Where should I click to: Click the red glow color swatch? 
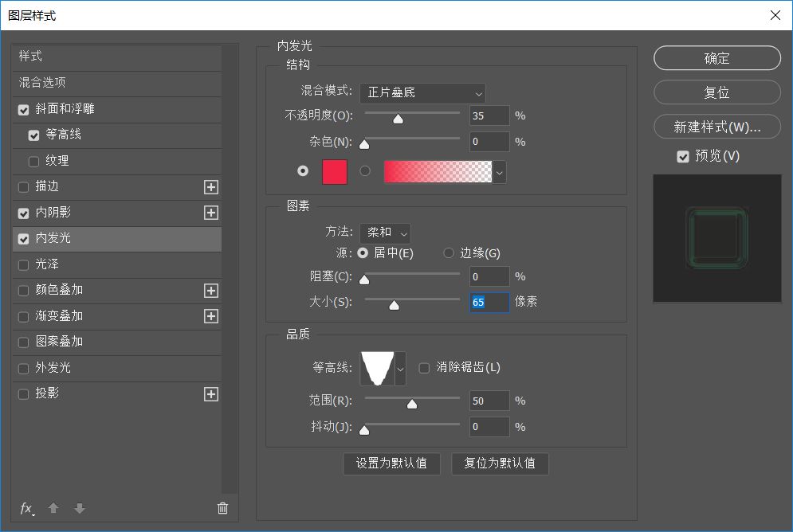(335, 171)
